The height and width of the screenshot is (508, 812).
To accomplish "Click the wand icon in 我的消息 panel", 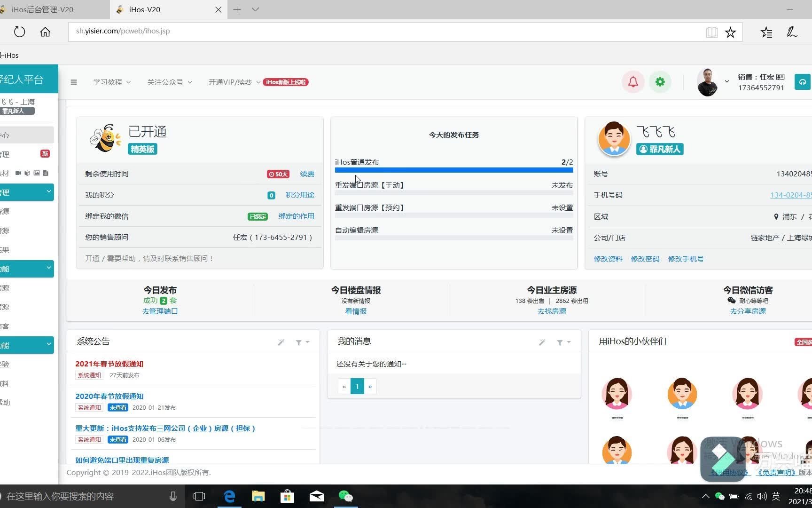I will coord(542,342).
